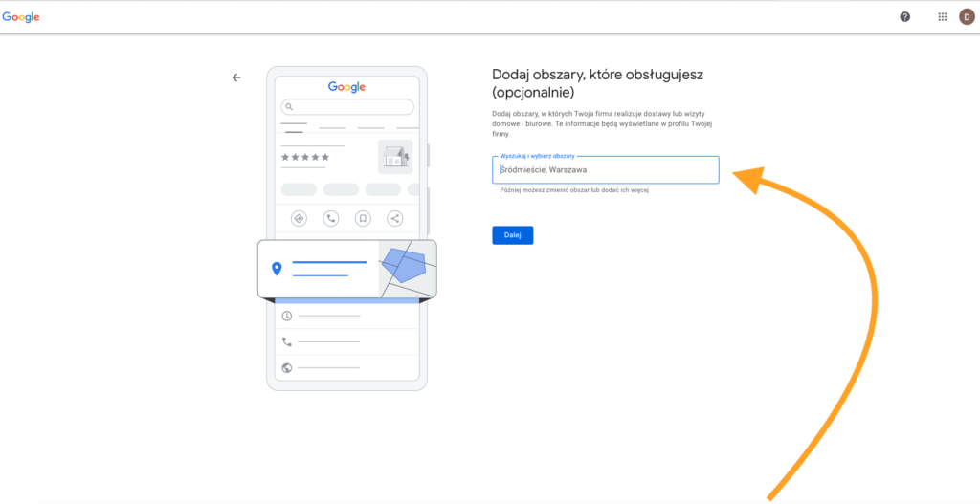Screen dimensions: 980x504
Task: Click description paragraph starting Dodaj obszary, w których
Action: pyautogui.click(x=603, y=123)
